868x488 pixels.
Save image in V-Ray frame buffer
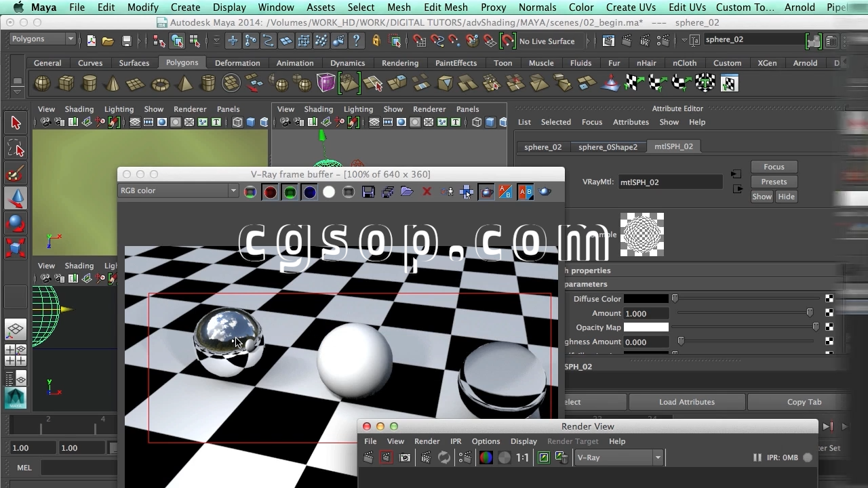[368, 192]
